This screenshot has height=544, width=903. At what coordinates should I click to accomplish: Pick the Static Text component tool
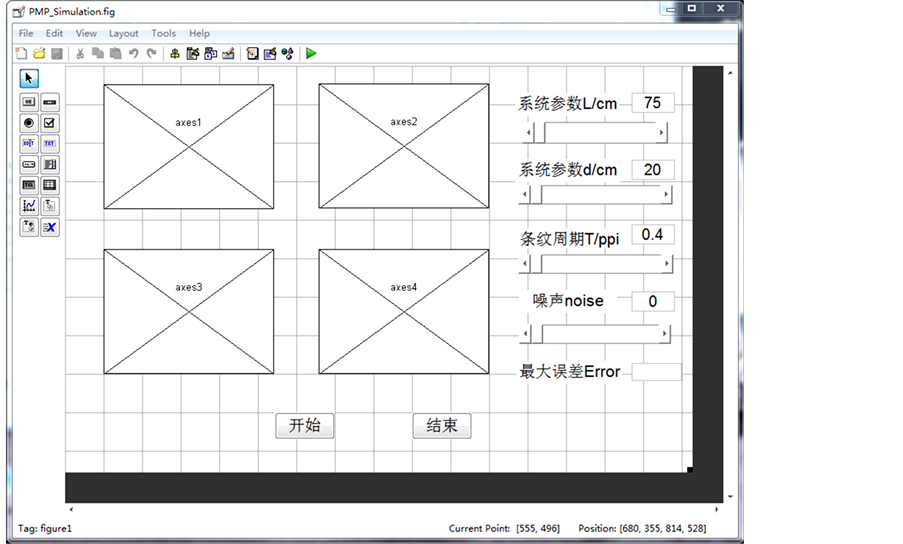click(x=50, y=143)
